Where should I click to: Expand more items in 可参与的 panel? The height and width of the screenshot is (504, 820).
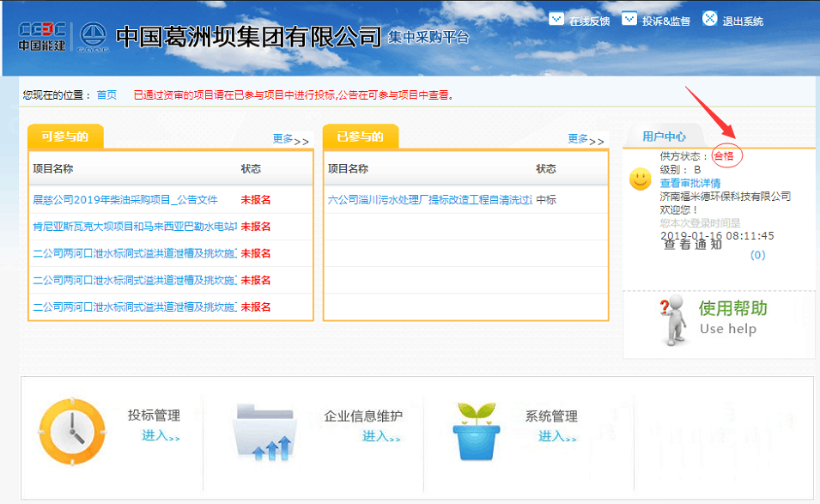pos(290,140)
